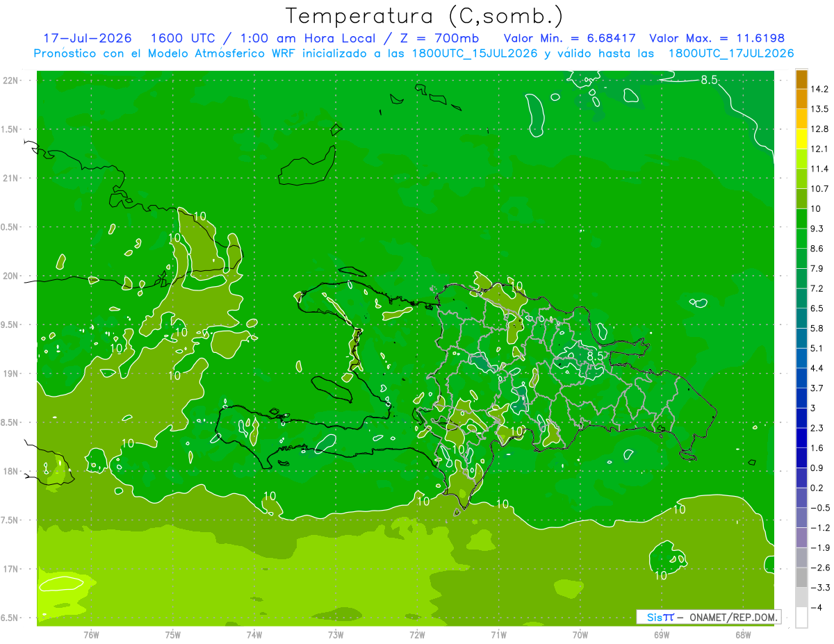This screenshot has height=644, width=834.
Task: Click the 2.3 colorbar value
Action: [x=817, y=428]
